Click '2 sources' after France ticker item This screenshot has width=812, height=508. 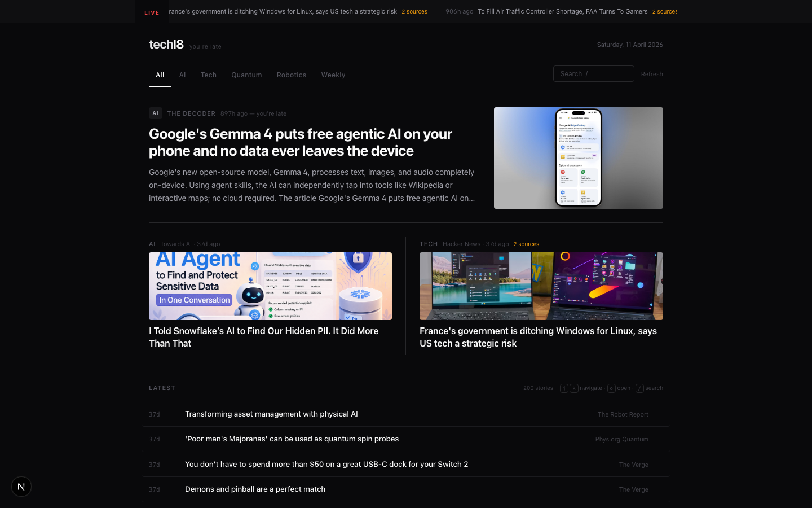pos(414,11)
